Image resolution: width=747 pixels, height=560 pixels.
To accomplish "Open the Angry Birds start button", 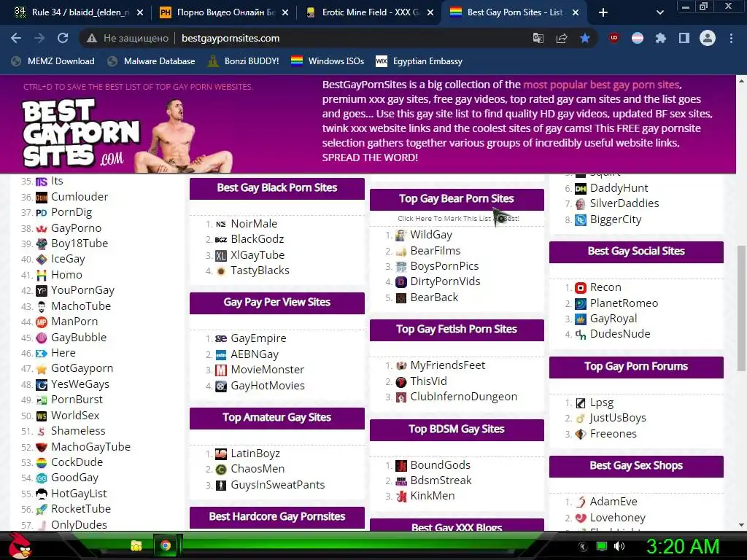I will [20, 545].
